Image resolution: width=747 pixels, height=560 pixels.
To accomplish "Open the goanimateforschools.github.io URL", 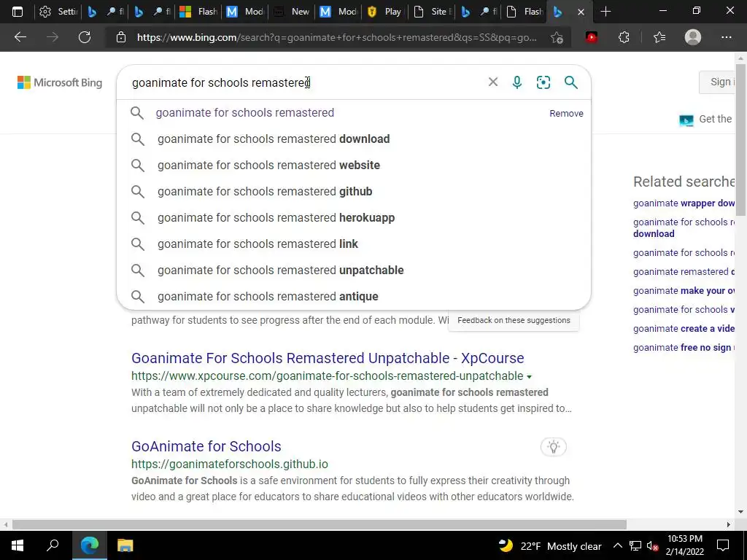I will [230, 464].
